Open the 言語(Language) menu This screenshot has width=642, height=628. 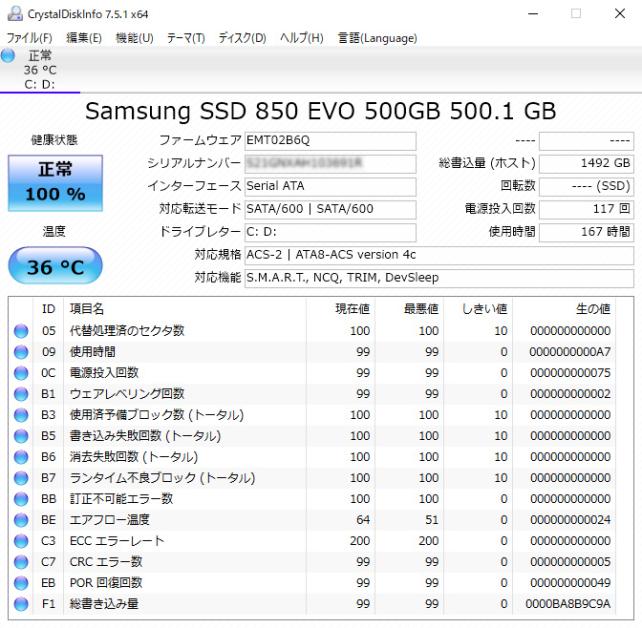point(377,38)
